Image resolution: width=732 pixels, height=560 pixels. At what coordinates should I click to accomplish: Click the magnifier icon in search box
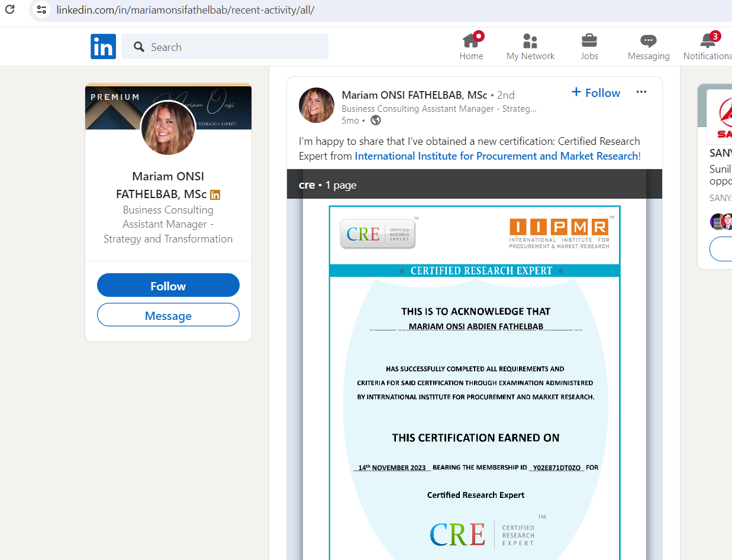pyautogui.click(x=139, y=47)
